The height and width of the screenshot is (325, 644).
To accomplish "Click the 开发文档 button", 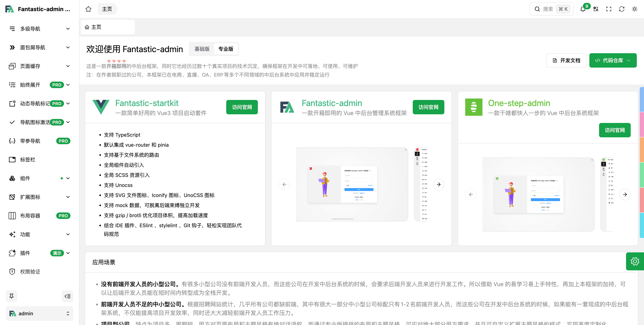I will click(566, 61).
